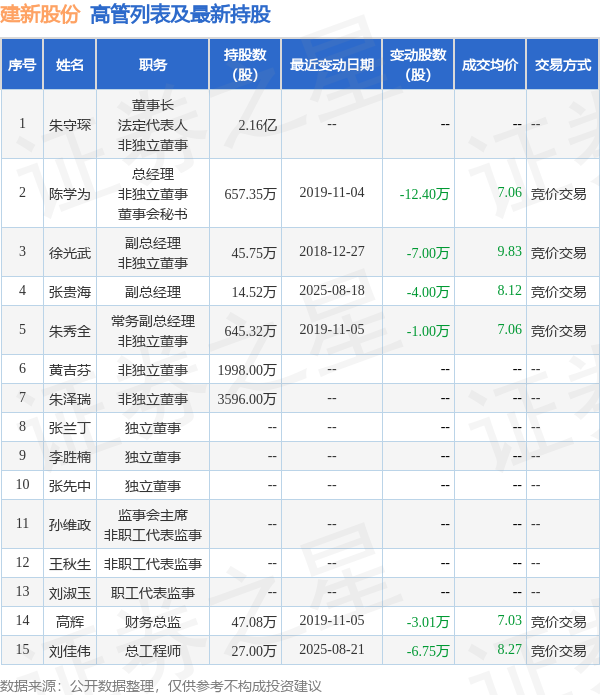Click the -1.00万 change value
This screenshot has width=600, height=695.
428,331
